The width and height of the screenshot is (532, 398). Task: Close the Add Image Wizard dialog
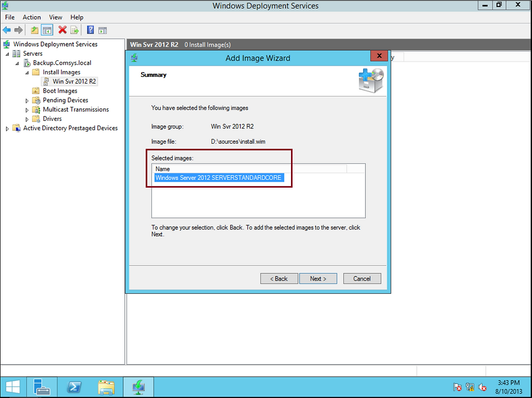pos(379,56)
